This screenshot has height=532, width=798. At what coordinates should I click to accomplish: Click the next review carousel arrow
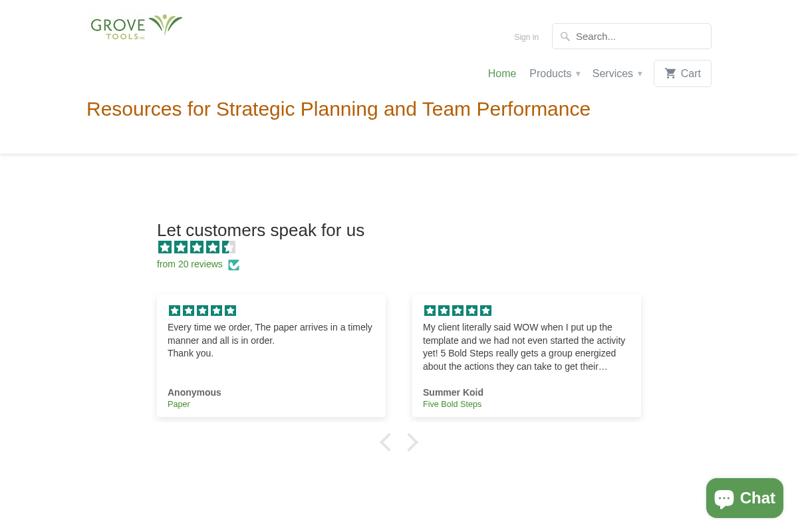[412, 442]
